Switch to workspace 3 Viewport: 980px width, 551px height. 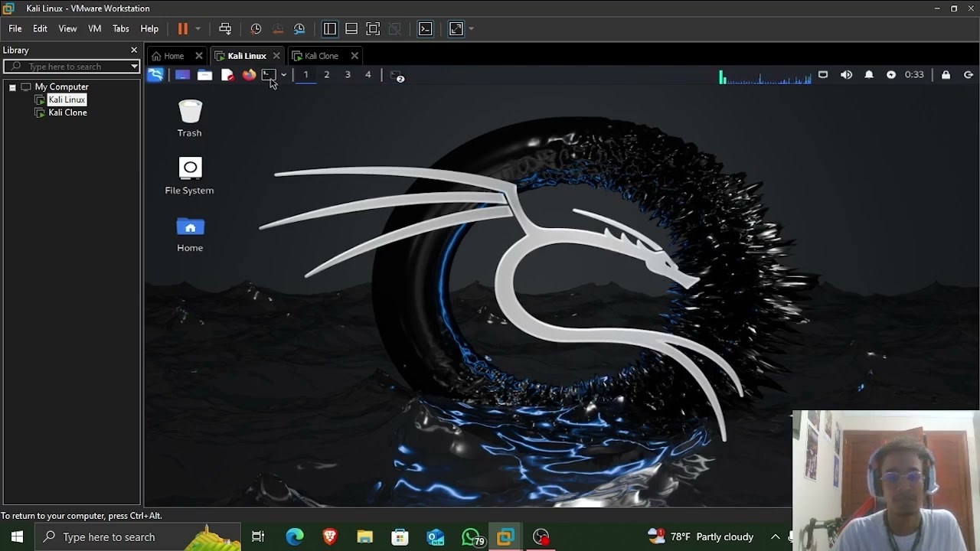(x=348, y=74)
